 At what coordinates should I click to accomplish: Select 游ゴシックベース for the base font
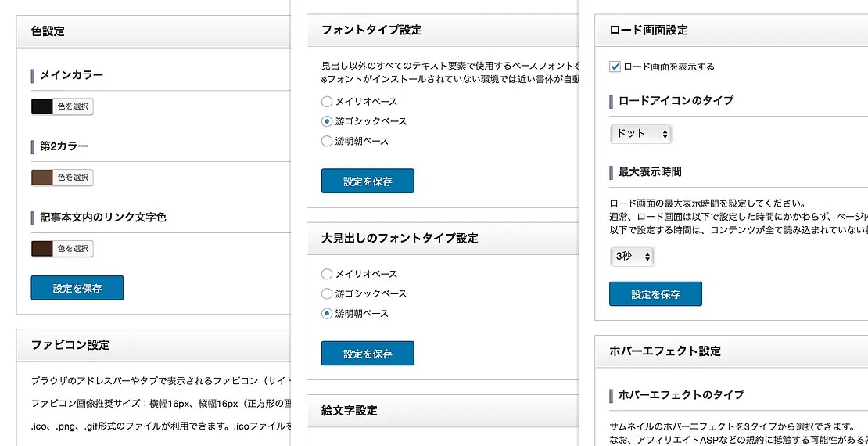[327, 121]
